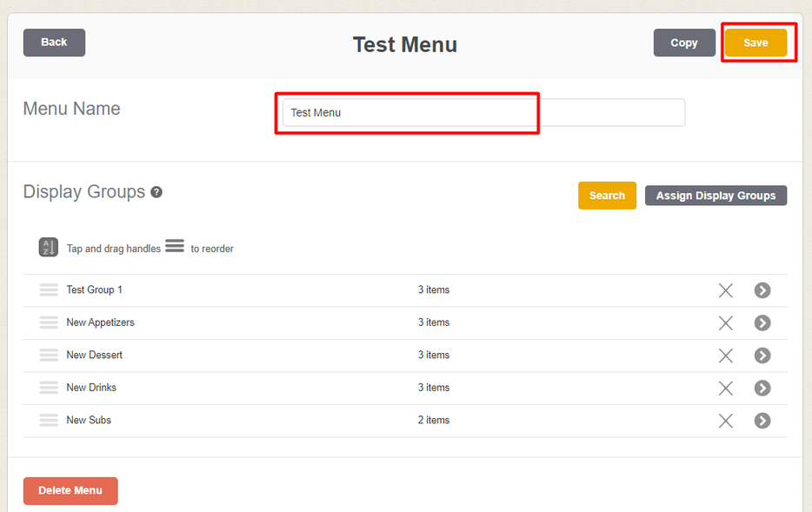The width and height of the screenshot is (812, 512).
Task: Click drag handle for Test Group 1
Action: (49, 290)
